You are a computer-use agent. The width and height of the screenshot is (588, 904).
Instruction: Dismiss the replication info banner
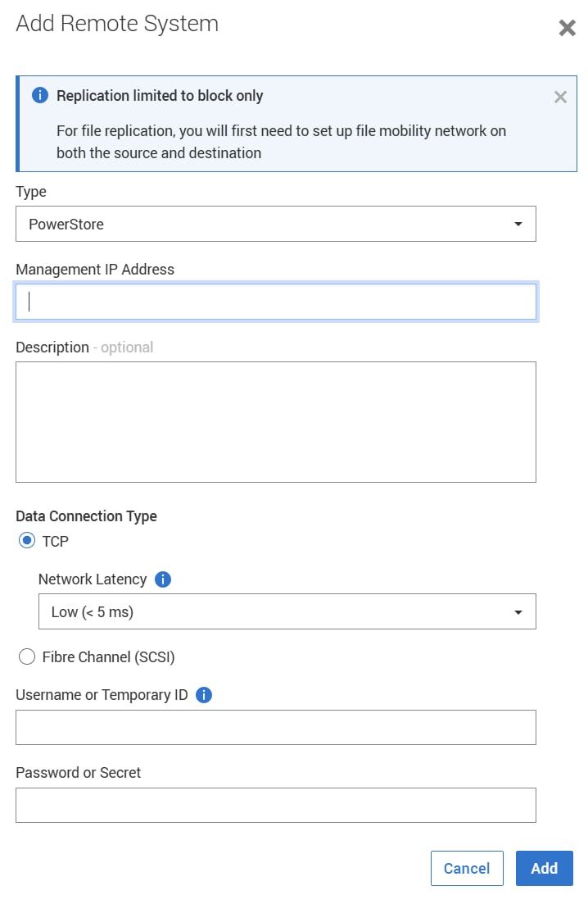pyautogui.click(x=560, y=97)
